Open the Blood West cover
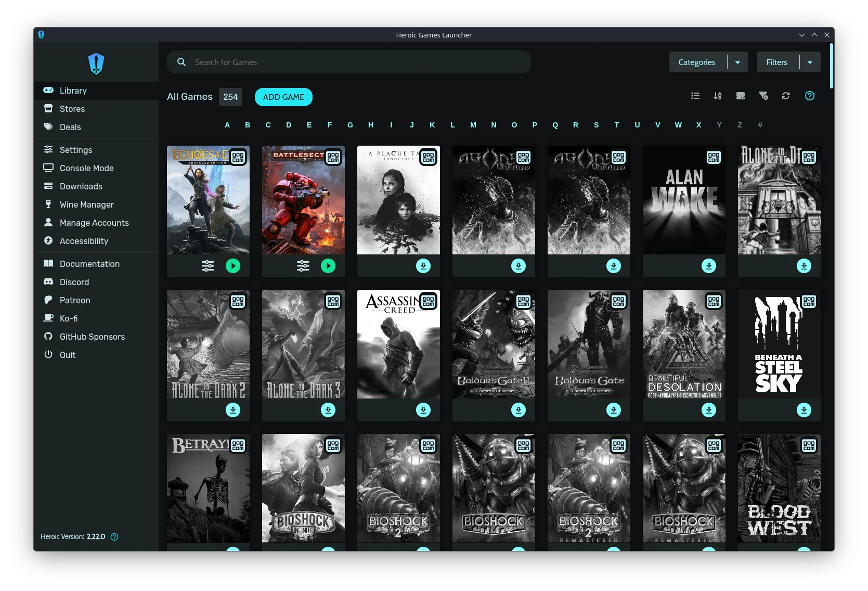Image resolution: width=868 pixels, height=591 pixels. point(779,488)
